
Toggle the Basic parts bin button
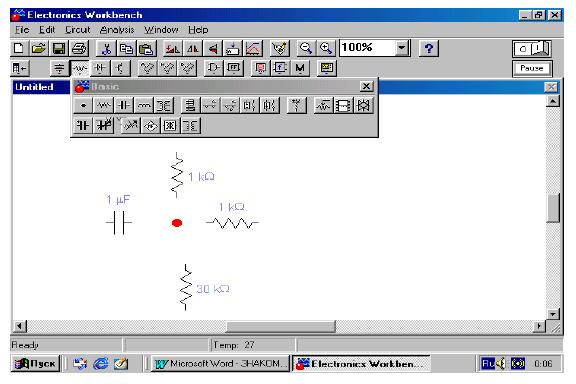(x=79, y=68)
